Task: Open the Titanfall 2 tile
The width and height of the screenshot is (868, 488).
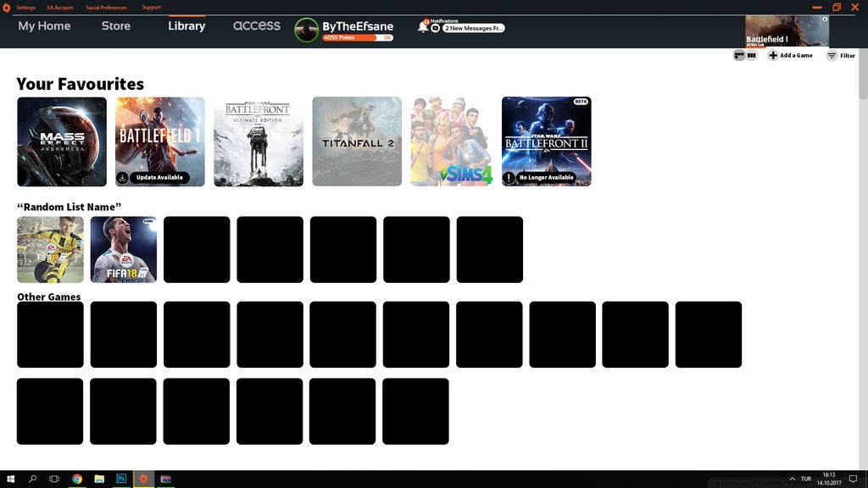Action: click(357, 141)
